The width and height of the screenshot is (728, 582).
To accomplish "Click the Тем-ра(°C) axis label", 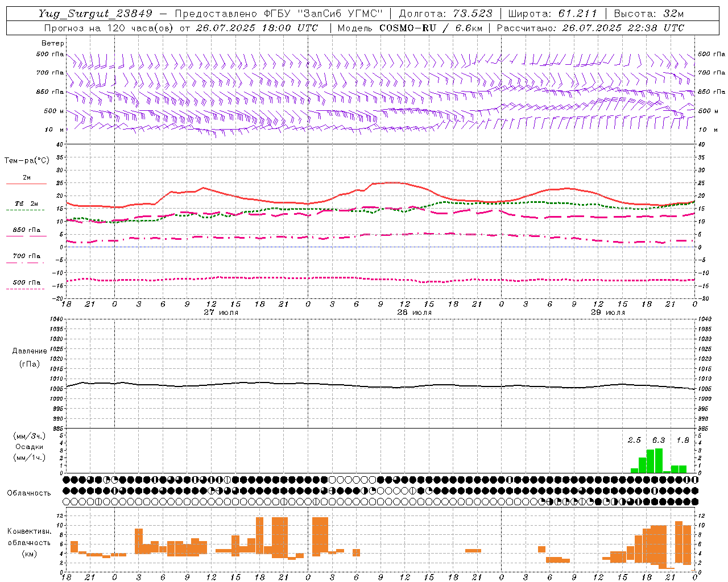I will pos(27,161).
